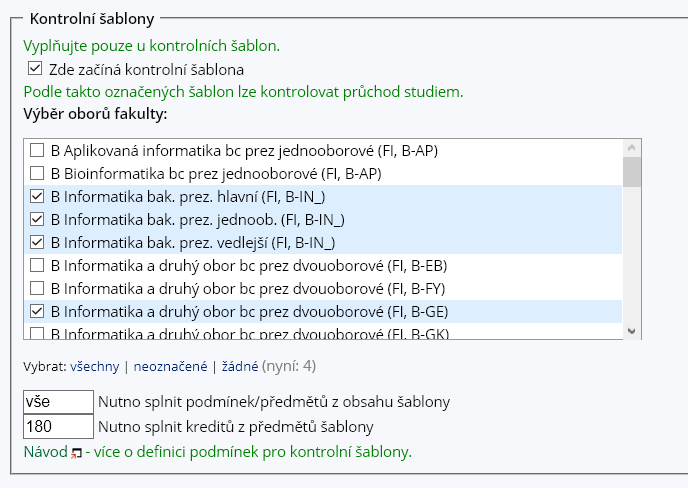Check the FI, B-EB dvouoborové option

click(x=37, y=265)
